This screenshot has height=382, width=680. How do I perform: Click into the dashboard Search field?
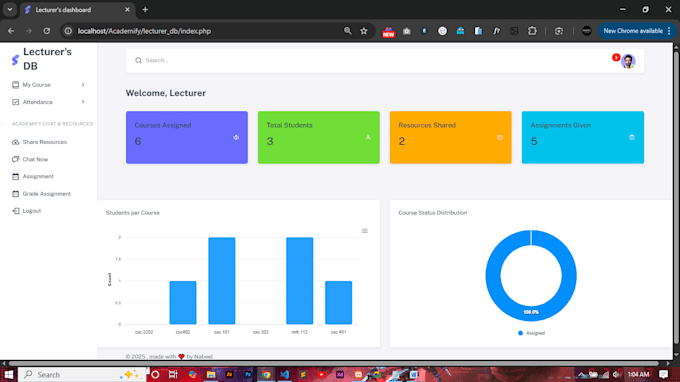(x=373, y=61)
